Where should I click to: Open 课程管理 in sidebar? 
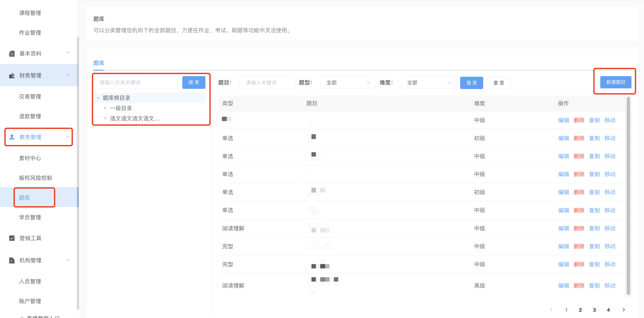tap(30, 13)
